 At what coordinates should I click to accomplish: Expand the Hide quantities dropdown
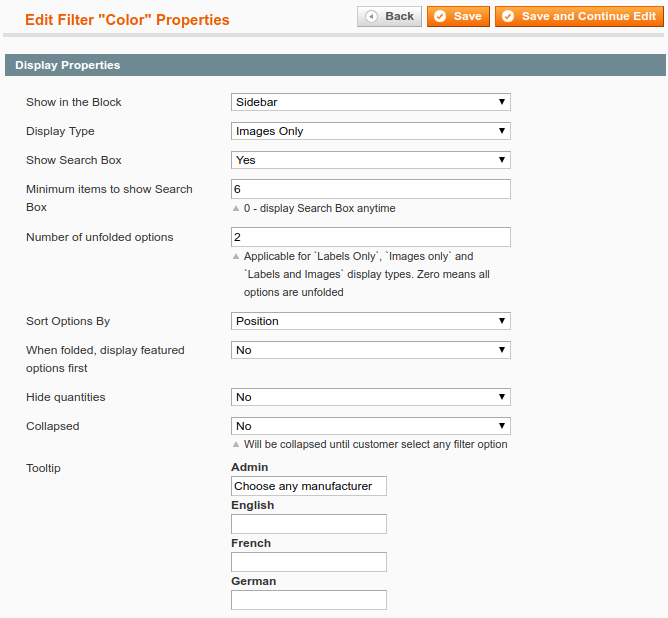[x=370, y=397]
